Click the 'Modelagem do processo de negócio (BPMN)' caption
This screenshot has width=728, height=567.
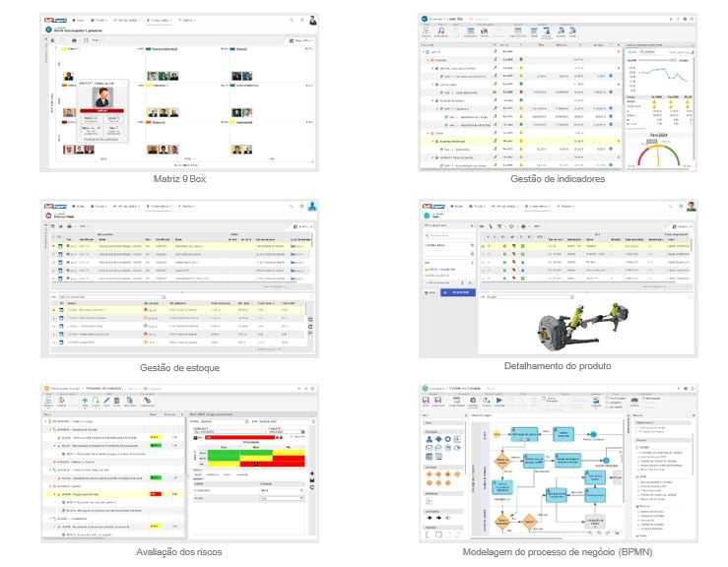(558, 552)
